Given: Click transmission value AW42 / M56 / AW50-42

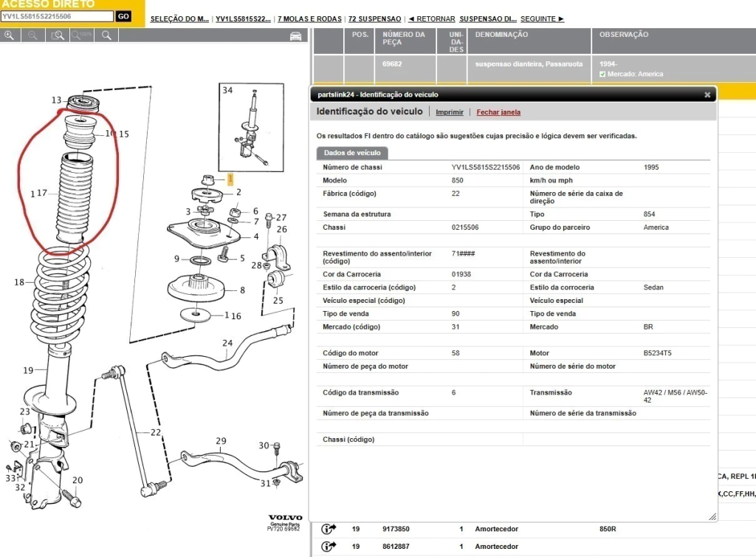Looking at the screenshot, I should pyautogui.click(x=675, y=397).
